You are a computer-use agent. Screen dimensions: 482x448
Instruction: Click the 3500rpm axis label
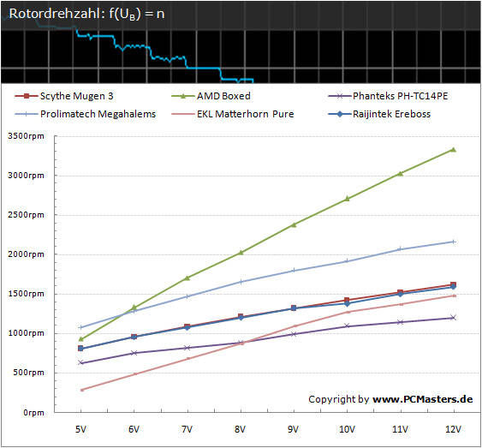(x=27, y=136)
